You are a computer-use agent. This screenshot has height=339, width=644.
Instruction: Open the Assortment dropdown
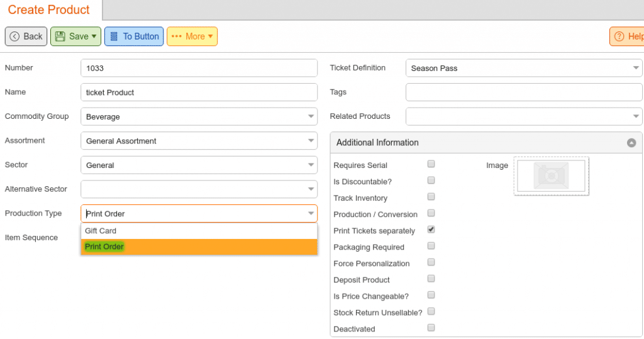pos(199,140)
